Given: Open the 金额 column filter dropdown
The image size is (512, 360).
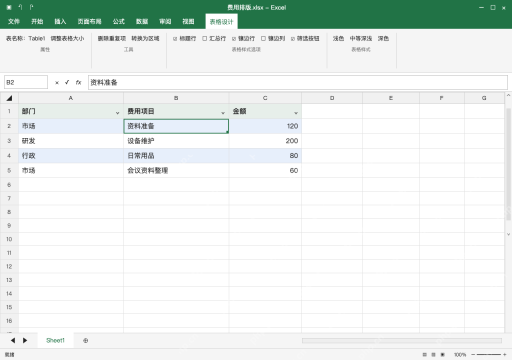Looking at the screenshot, I should 296,113.
